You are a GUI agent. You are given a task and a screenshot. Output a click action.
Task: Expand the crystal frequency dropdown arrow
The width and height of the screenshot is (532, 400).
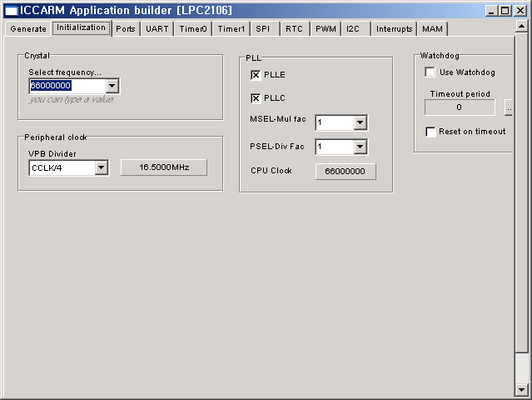[x=112, y=86]
